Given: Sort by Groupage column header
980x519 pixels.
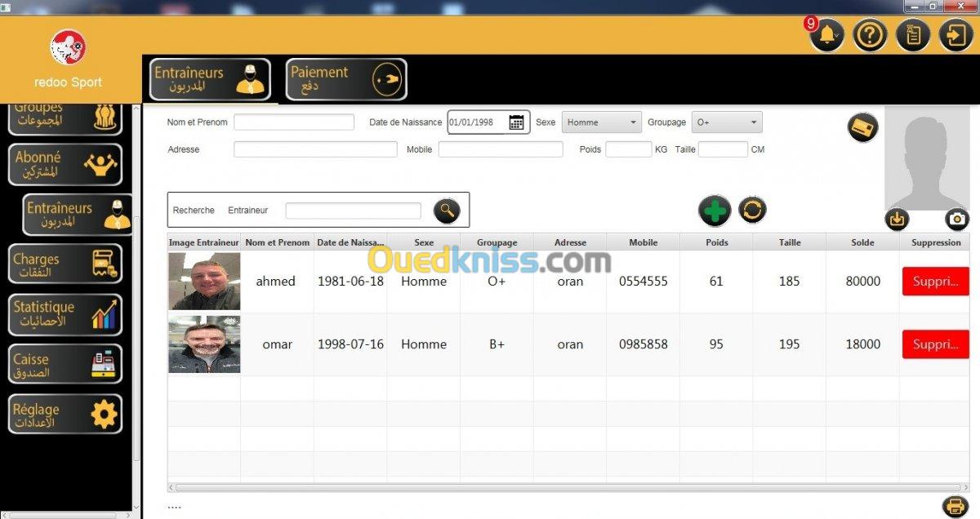Looking at the screenshot, I should (497, 242).
